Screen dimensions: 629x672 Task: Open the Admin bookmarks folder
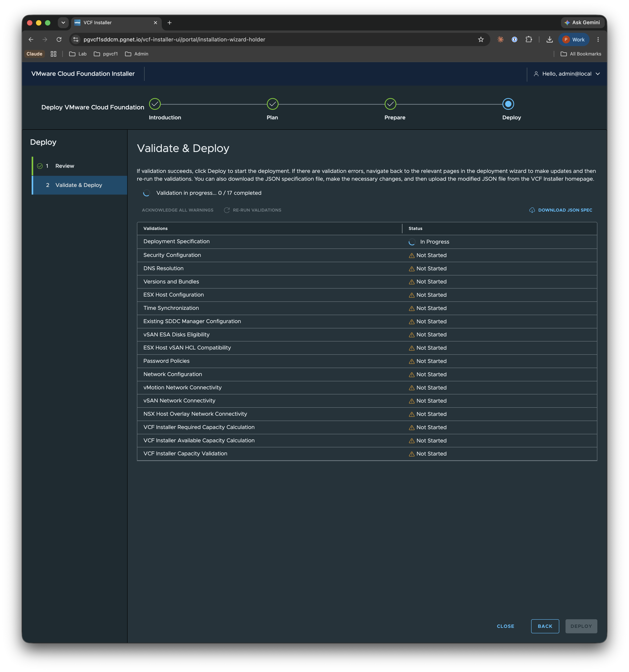(x=137, y=54)
